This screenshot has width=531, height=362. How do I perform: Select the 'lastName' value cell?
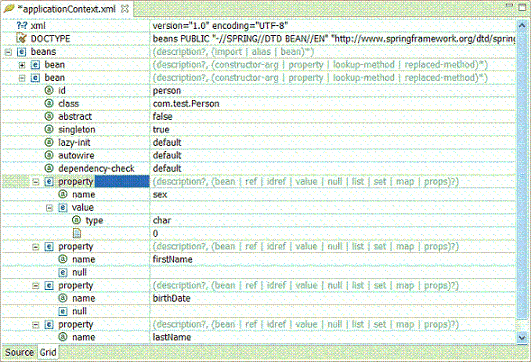coord(333,337)
